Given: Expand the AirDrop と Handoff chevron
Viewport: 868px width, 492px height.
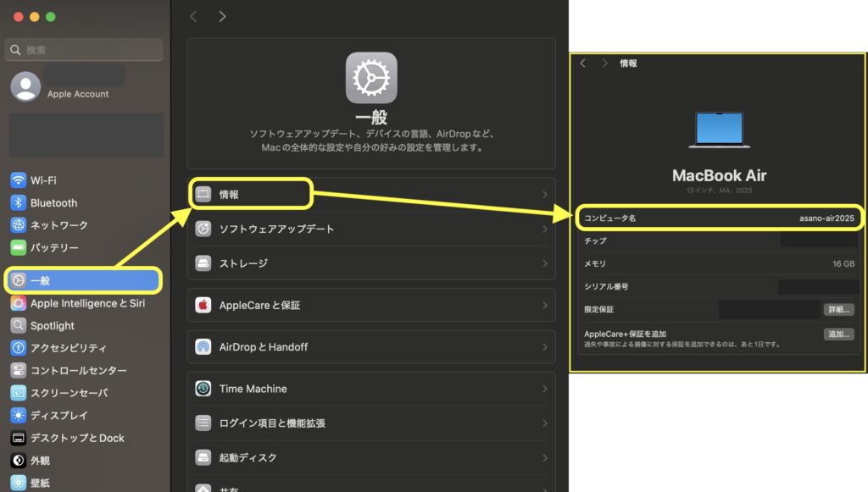Looking at the screenshot, I should (545, 347).
